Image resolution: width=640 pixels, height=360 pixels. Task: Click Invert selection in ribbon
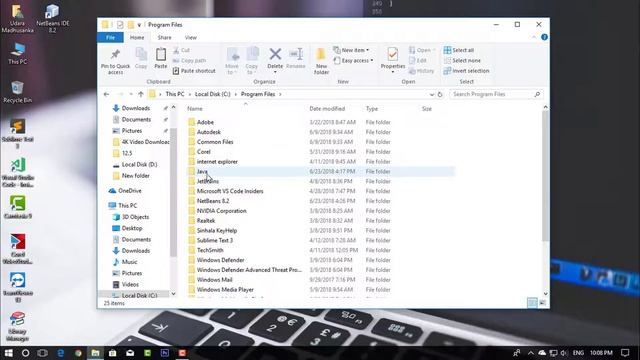467,71
